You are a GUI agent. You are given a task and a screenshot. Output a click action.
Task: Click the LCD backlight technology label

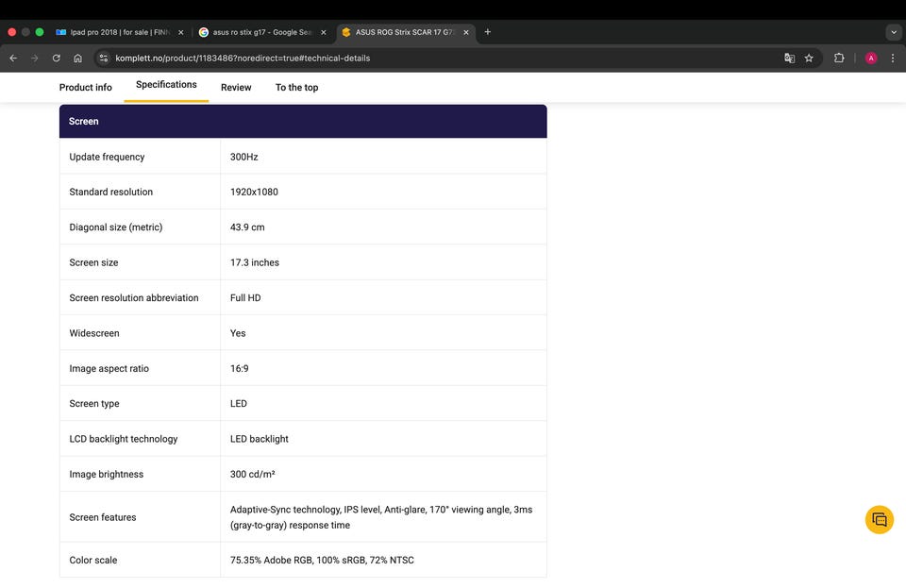click(x=124, y=438)
